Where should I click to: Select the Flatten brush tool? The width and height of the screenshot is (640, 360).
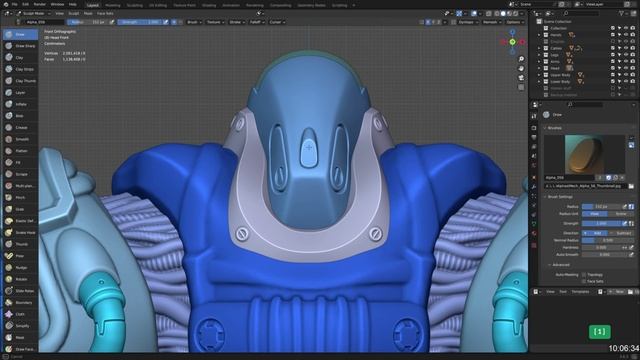[x=20, y=151]
